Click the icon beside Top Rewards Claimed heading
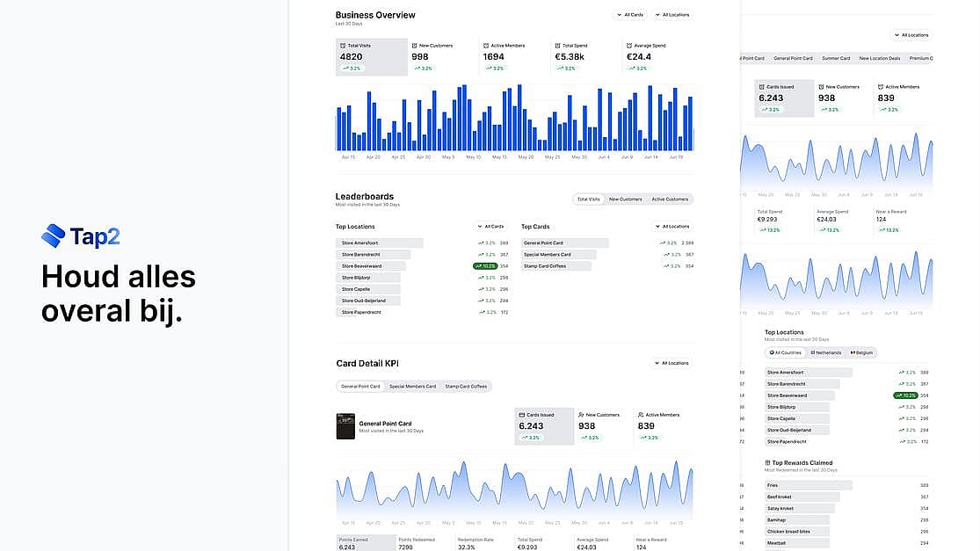The height and width of the screenshot is (551, 980). tap(767, 463)
